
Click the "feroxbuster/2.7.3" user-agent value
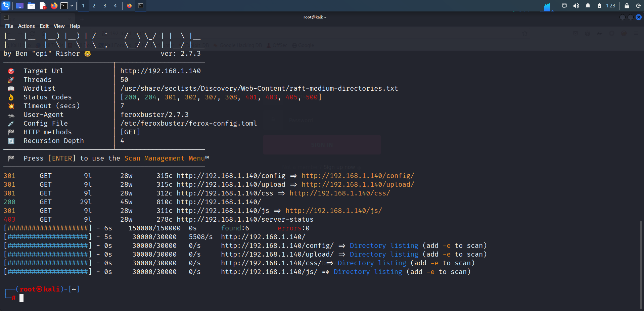[x=154, y=115]
